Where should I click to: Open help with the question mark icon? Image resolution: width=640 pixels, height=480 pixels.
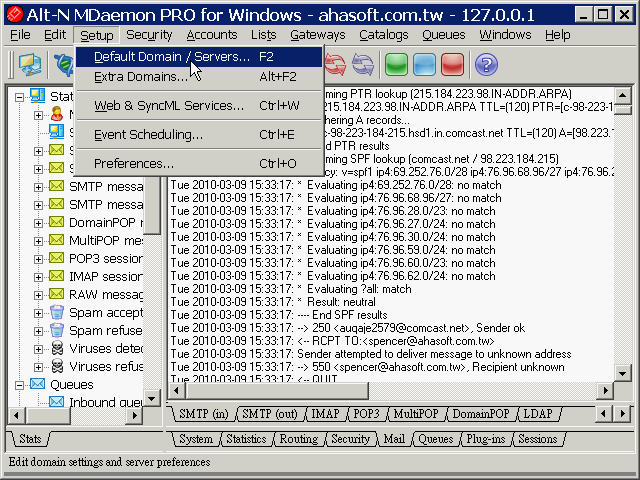pos(486,64)
